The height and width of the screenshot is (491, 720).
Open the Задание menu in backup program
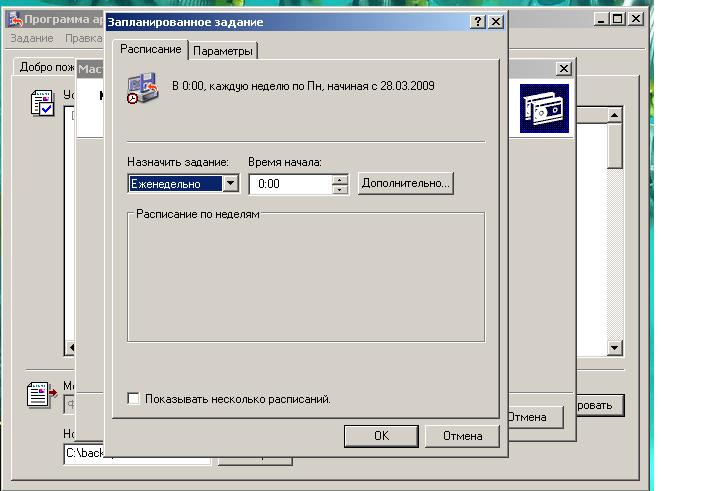tap(32, 38)
